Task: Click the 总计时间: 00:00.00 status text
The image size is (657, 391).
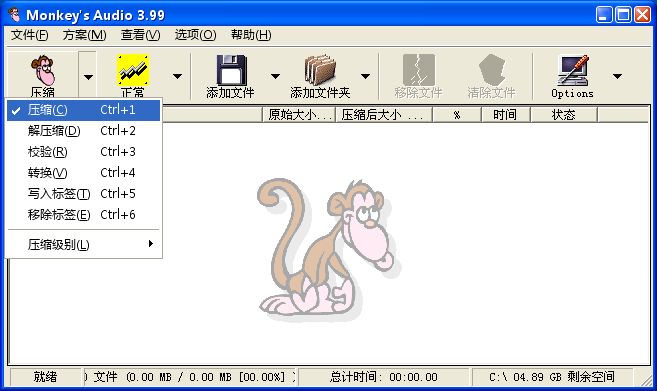Action: (384, 377)
